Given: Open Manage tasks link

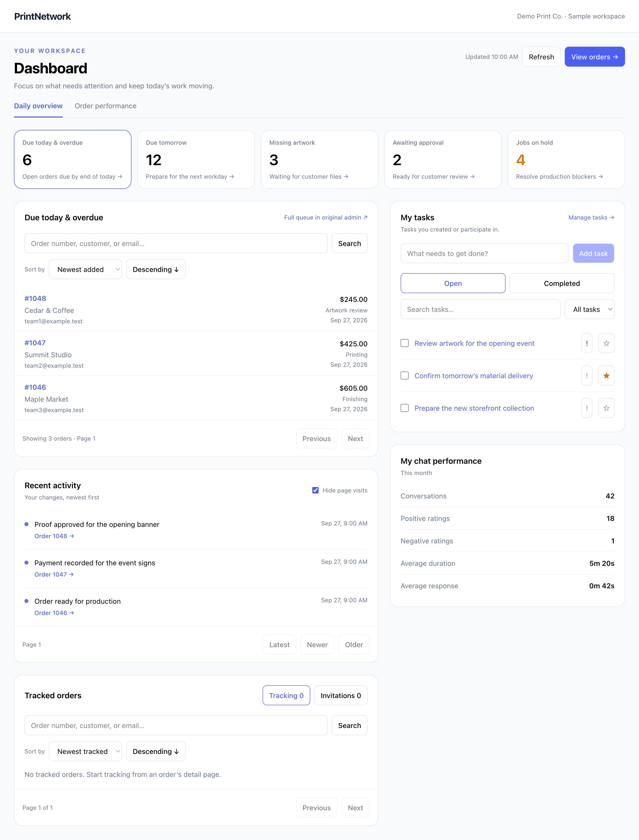Looking at the screenshot, I should pyautogui.click(x=591, y=217).
